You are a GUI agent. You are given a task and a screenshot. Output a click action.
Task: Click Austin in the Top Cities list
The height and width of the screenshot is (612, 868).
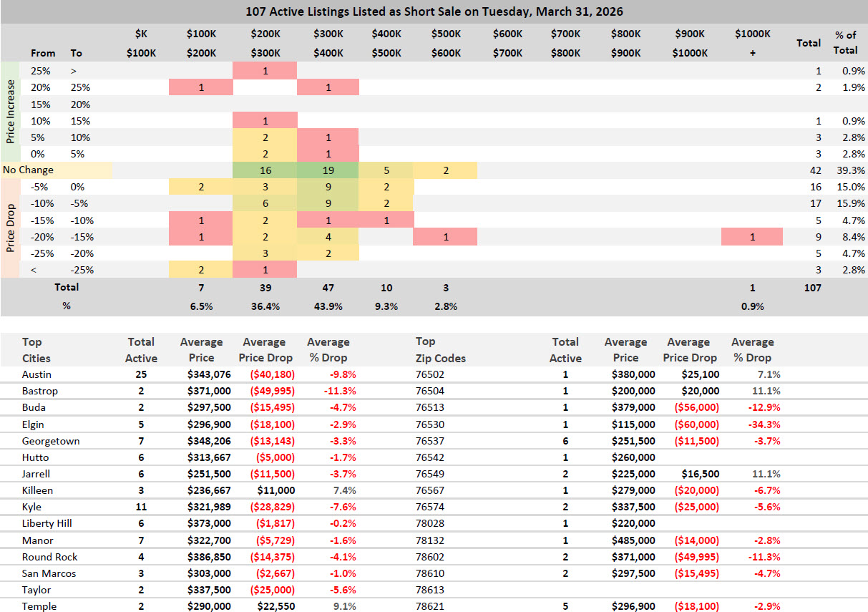36,374
